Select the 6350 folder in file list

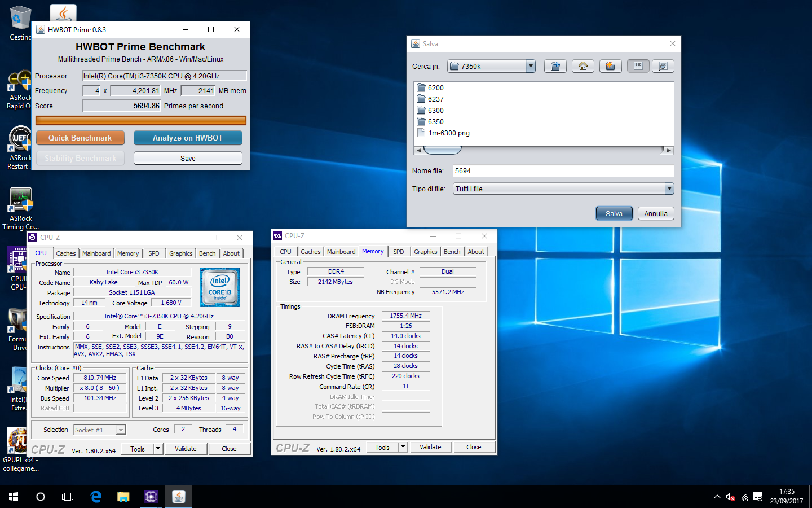pyautogui.click(x=430, y=122)
